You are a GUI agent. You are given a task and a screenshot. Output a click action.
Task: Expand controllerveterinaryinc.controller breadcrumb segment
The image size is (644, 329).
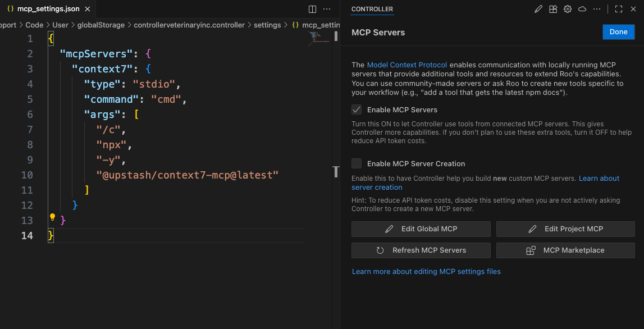pyautogui.click(x=189, y=25)
